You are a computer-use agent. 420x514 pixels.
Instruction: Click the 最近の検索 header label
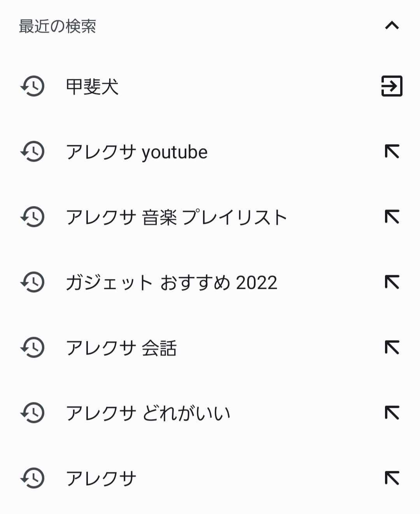pos(58,26)
